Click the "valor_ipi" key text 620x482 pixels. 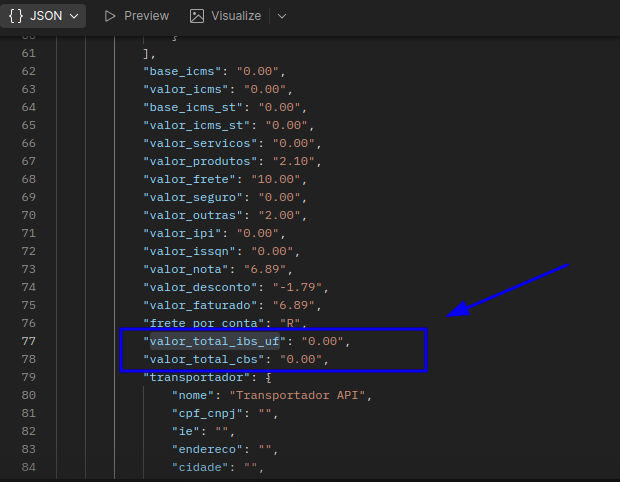point(182,233)
